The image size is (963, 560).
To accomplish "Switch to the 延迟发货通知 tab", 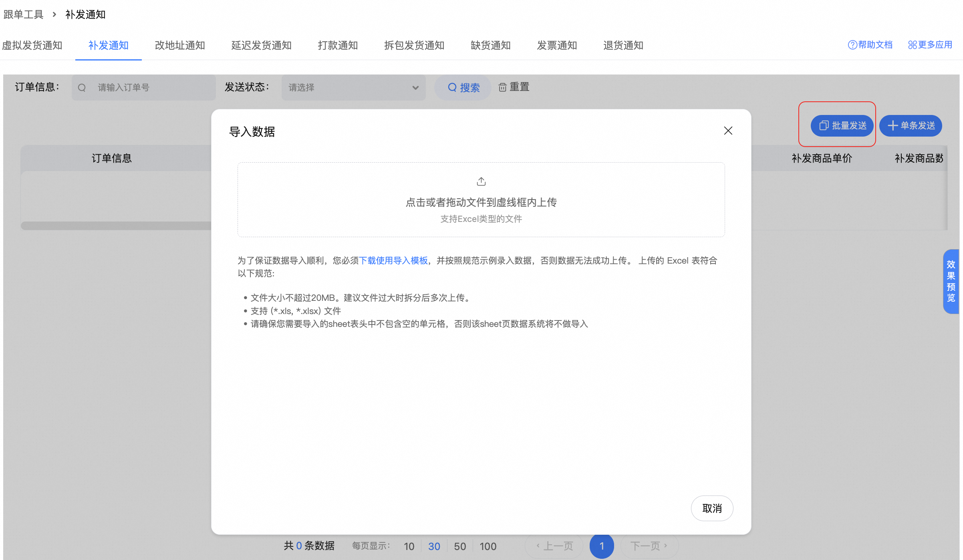I will (261, 45).
